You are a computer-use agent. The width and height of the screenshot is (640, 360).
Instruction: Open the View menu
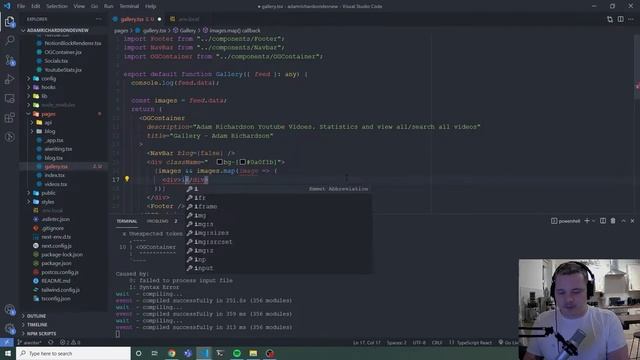click(79, 6)
